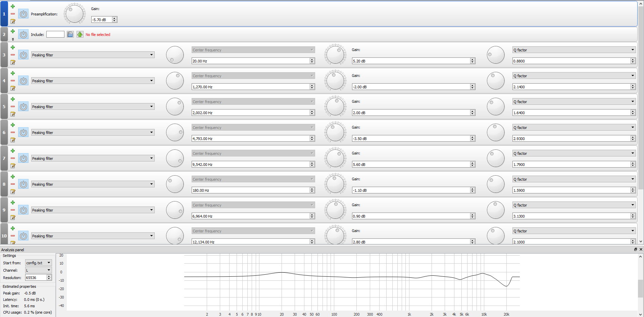Add a new row below the Include line
Viewport: 644px width, 317px height.
(x=13, y=31)
